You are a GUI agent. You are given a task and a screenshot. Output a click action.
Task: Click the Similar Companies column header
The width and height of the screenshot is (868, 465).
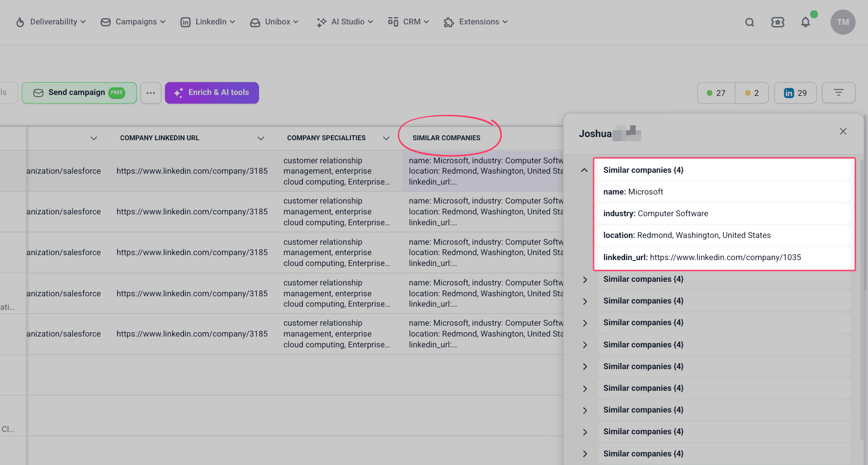click(446, 138)
